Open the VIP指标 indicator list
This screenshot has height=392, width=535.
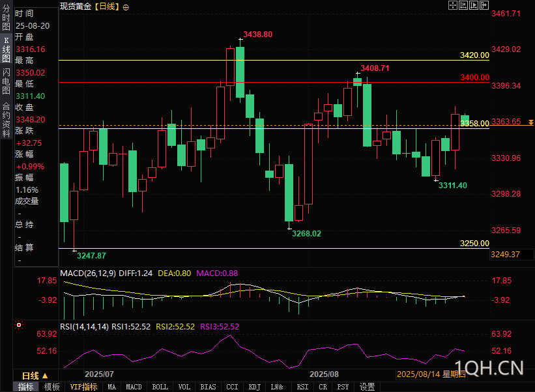[x=83, y=387]
